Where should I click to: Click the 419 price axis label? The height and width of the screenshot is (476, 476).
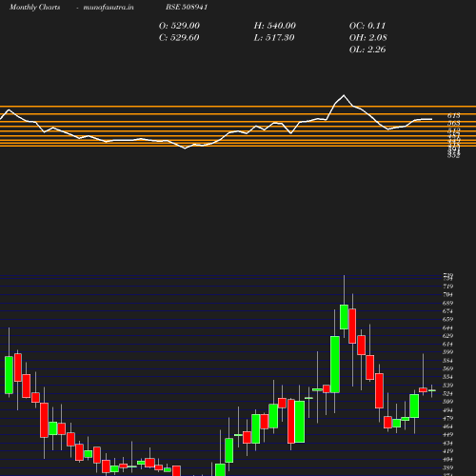[x=447, y=451]
